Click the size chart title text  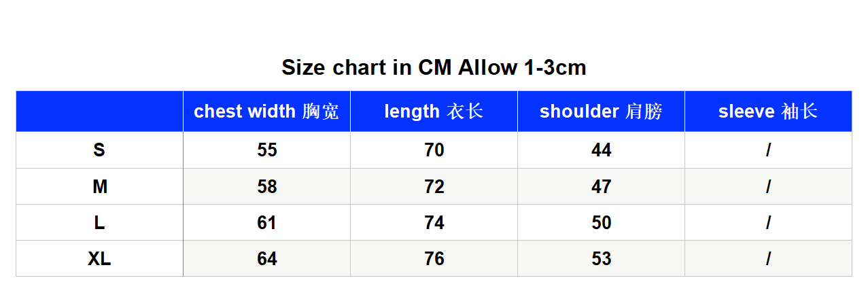(434, 68)
